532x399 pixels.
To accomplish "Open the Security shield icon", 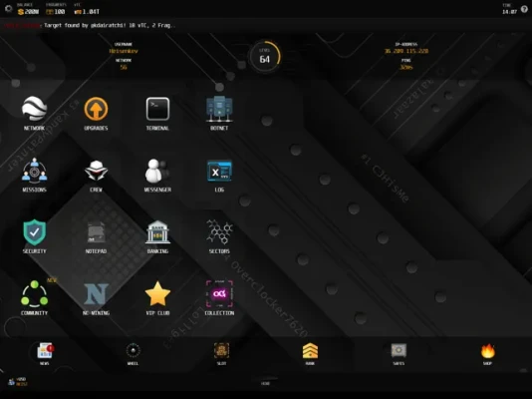I will click(x=34, y=232).
